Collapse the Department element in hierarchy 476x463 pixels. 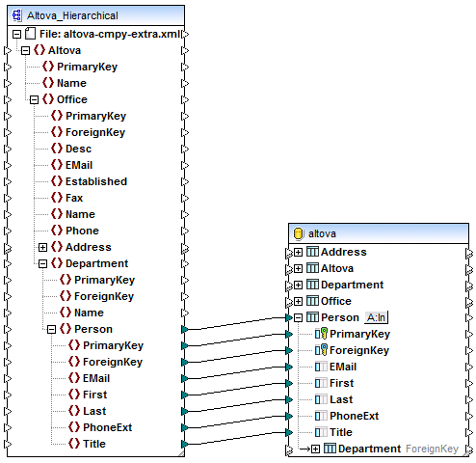point(42,263)
